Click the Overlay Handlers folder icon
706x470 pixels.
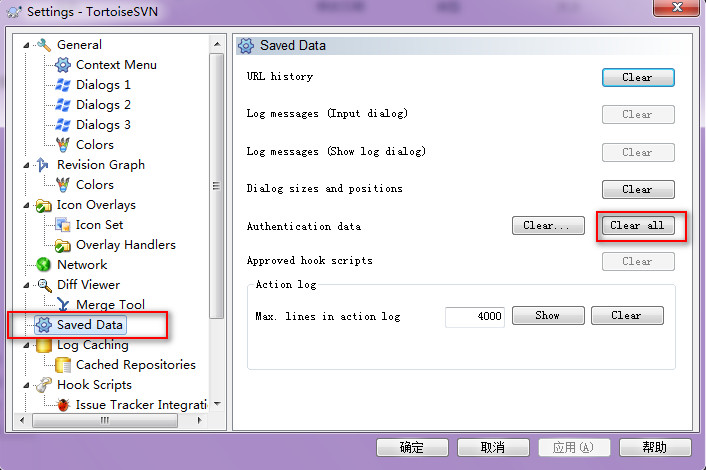pos(63,245)
